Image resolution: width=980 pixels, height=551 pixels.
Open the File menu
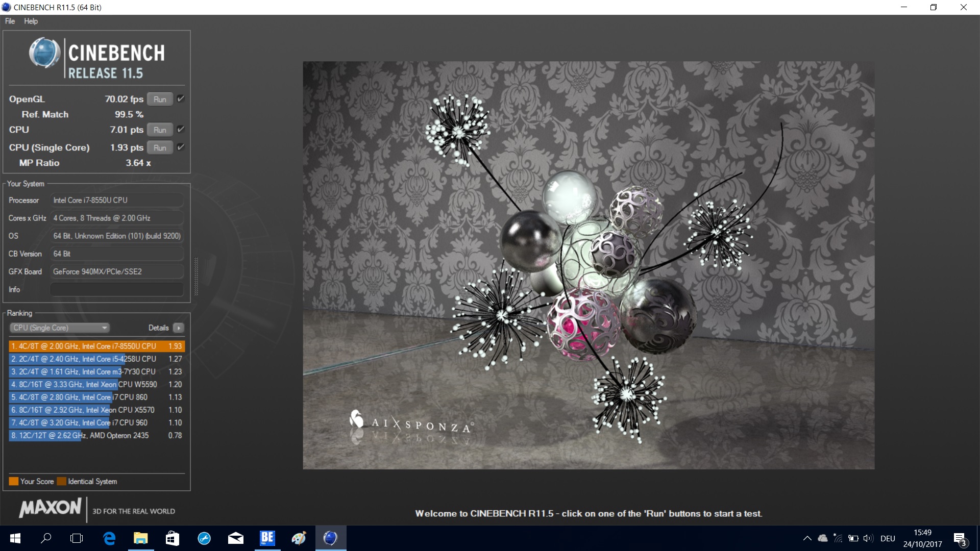click(x=10, y=21)
